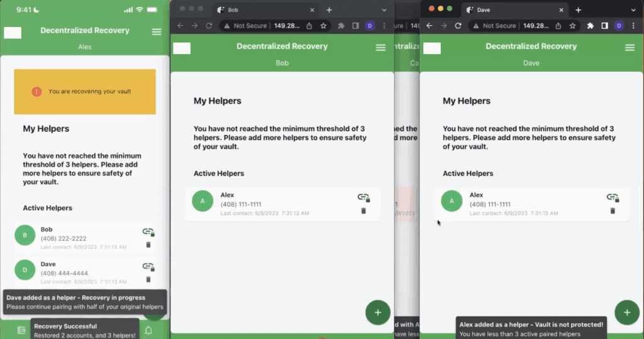This screenshot has height=339, width=644.
Task: Reload the page in Dave's browser window
Action: pos(458,26)
